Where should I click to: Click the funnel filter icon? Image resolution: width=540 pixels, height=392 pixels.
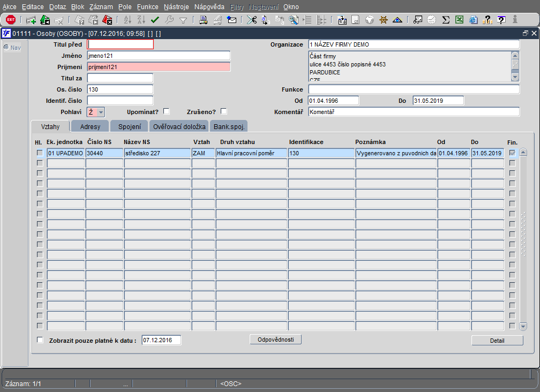point(183,20)
